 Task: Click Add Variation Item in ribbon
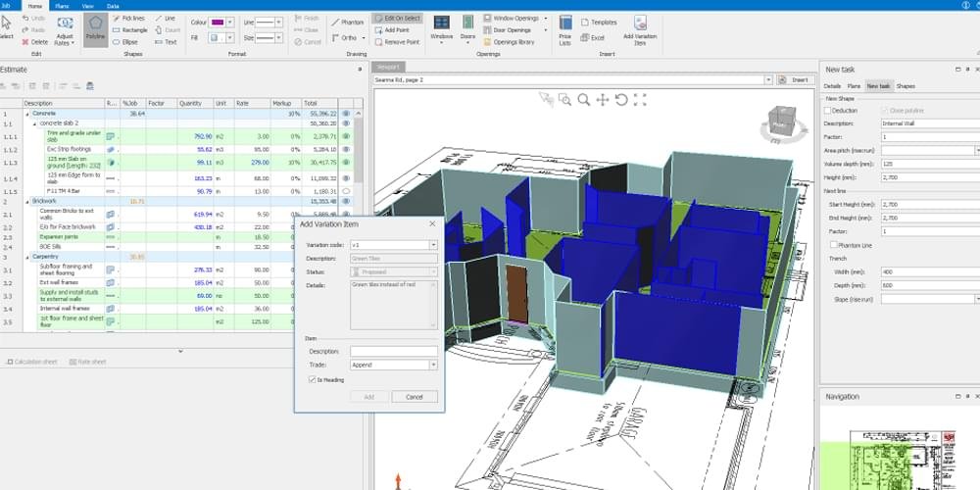tap(640, 30)
